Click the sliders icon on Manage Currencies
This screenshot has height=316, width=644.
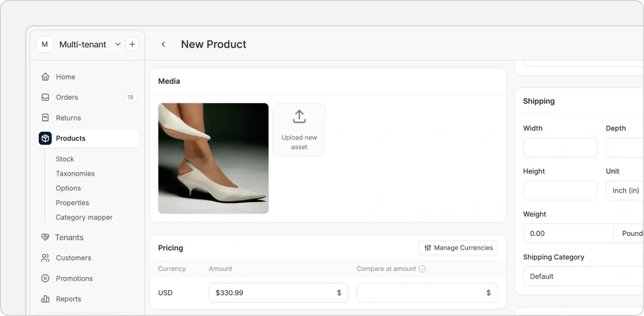tap(427, 248)
